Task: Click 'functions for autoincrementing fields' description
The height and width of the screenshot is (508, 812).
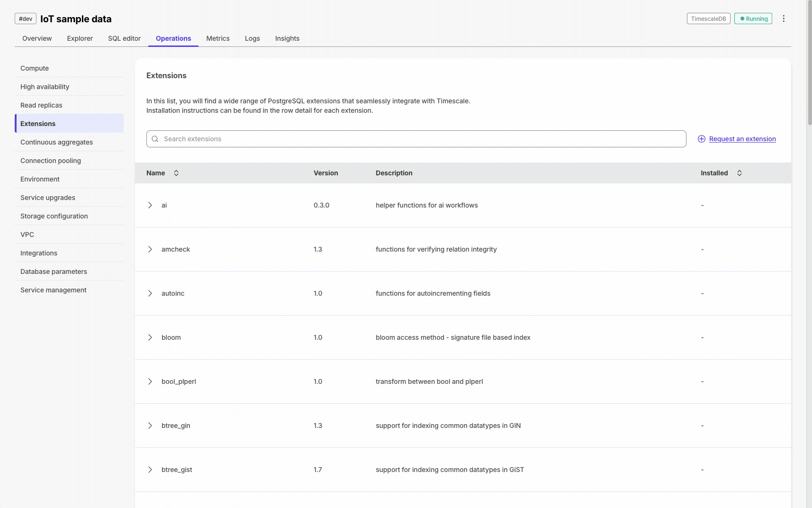Action: tap(433, 293)
